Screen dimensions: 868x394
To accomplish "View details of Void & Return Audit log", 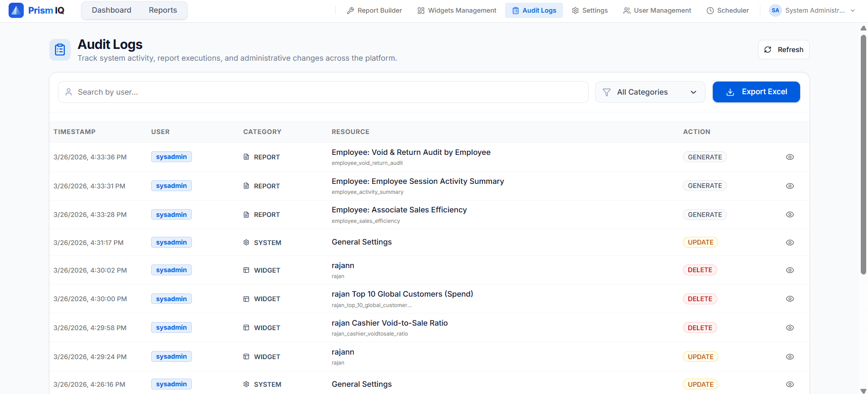I will [x=790, y=157].
